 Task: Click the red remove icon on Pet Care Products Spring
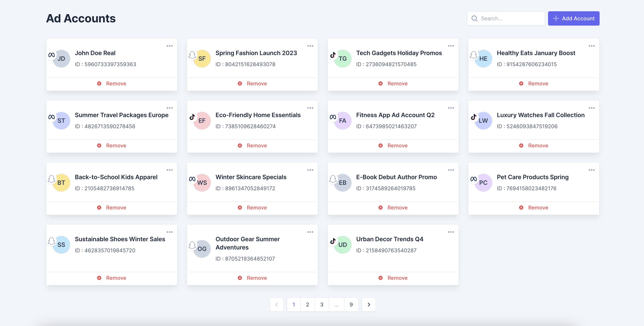[521, 207]
